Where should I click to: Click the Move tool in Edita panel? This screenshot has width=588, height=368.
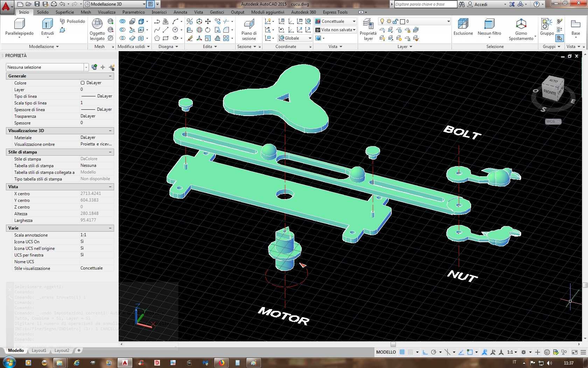[x=208, y=21]
